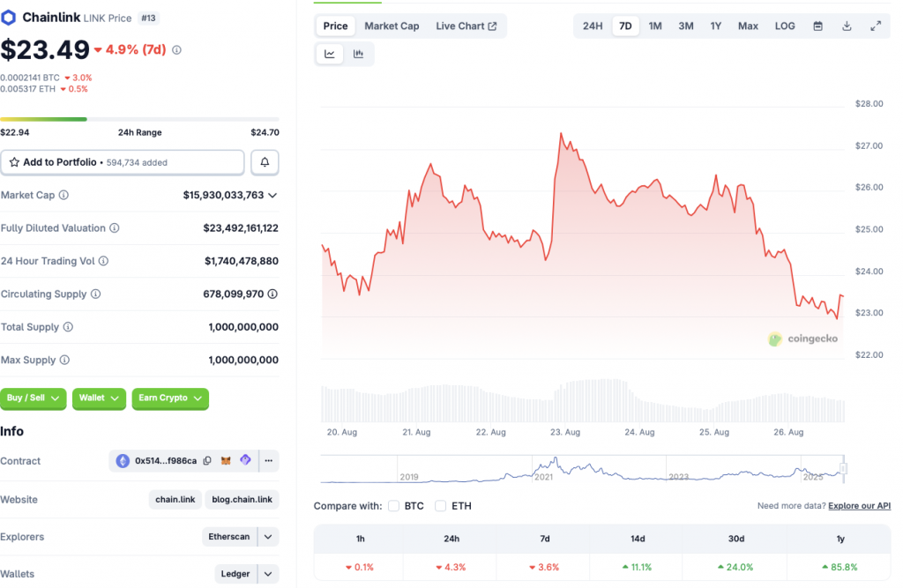This screenshot has height=588, width=903.
Task: Open the Live Chart tab
Action: coord(466,26)
